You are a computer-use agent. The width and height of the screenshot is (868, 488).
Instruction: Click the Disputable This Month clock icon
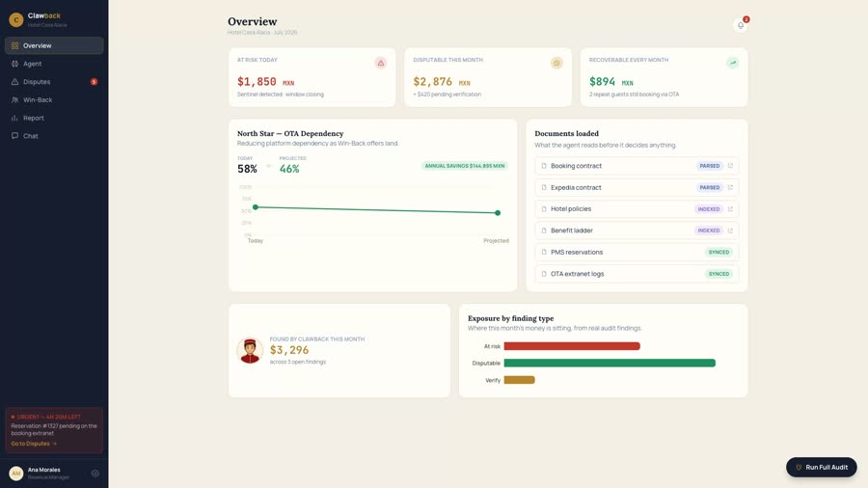point(556,63)
